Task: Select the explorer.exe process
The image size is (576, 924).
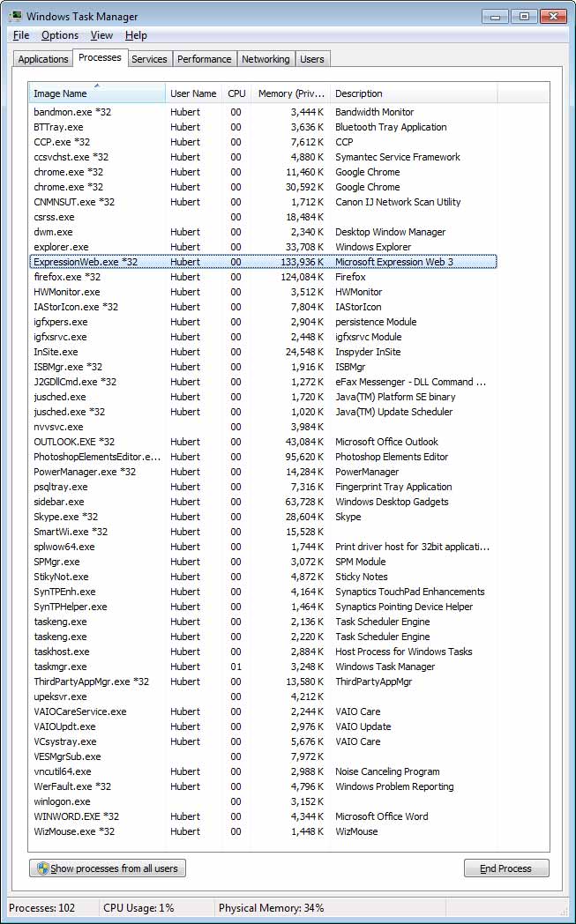Action: point(263,247)
